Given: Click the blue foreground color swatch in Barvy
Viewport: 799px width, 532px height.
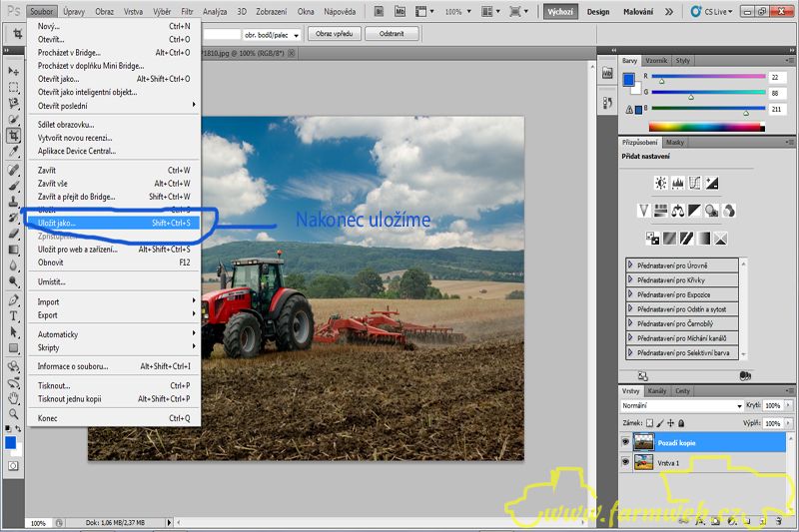Looking at the screenshot, I should (x=627, y=80).
